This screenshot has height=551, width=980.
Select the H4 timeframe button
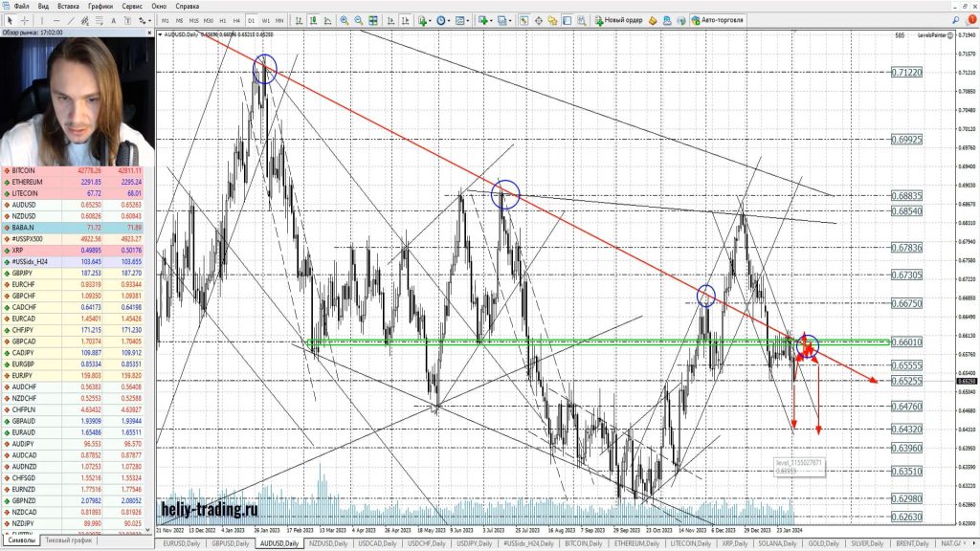236,20
